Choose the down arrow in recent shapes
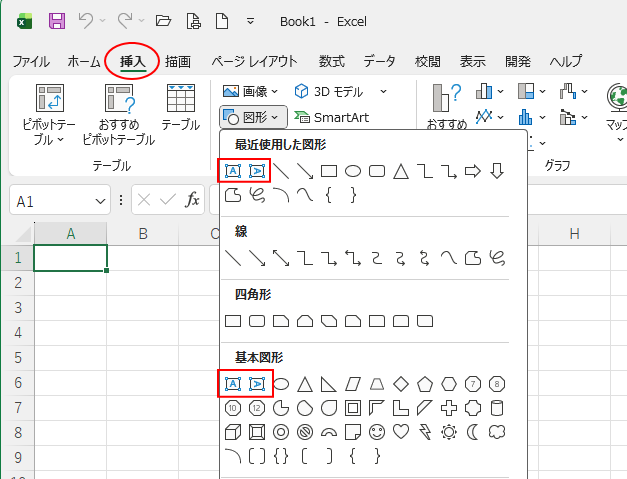The width and height of the screenshot is (627, 479). [497, 171]
